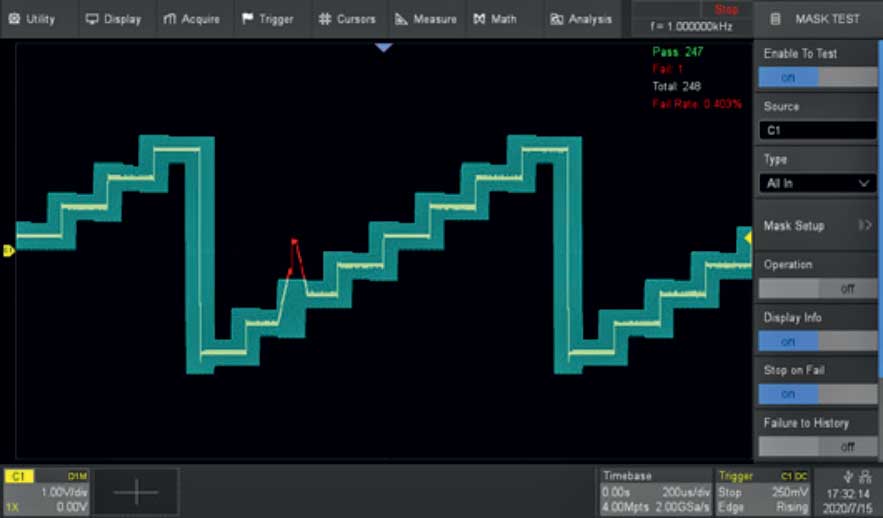
Task: Click the trigger position marker at top
Action: (384, 47)
